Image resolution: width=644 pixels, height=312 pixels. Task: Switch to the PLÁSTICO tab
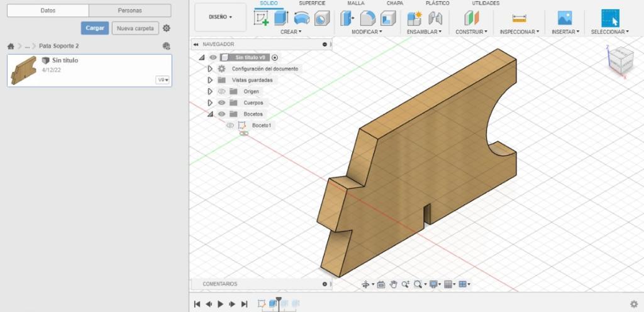tap(438, 3)
